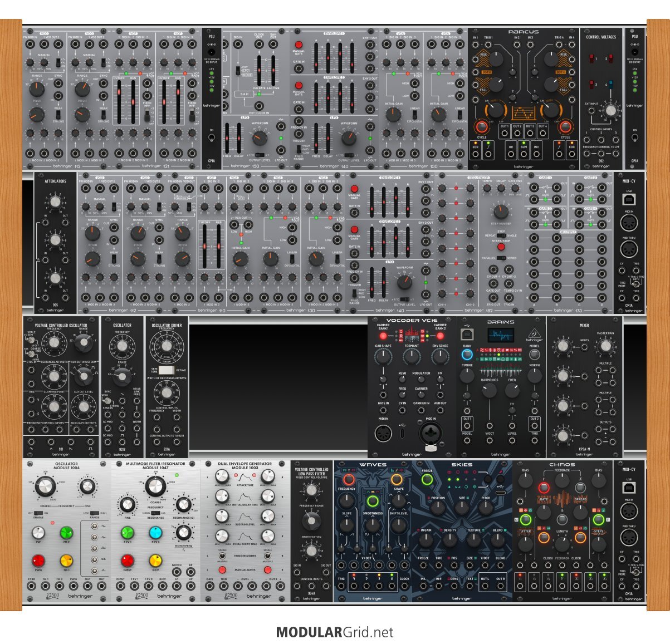Click the Carrier Bank 2 button on Vocoder VC16
The image size is (670, 644).
pyautogui.click(x=440, y=336)
